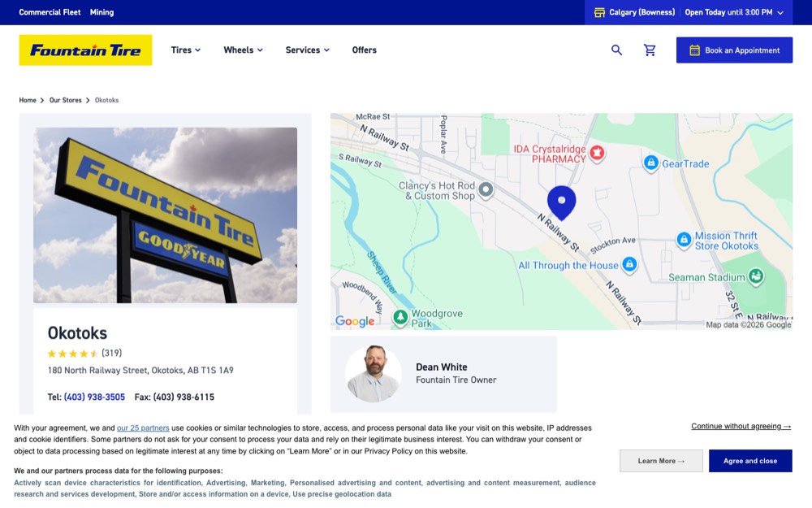Open the Offers menu item
This screenshot has width=812, height=508.
(364, 50)
